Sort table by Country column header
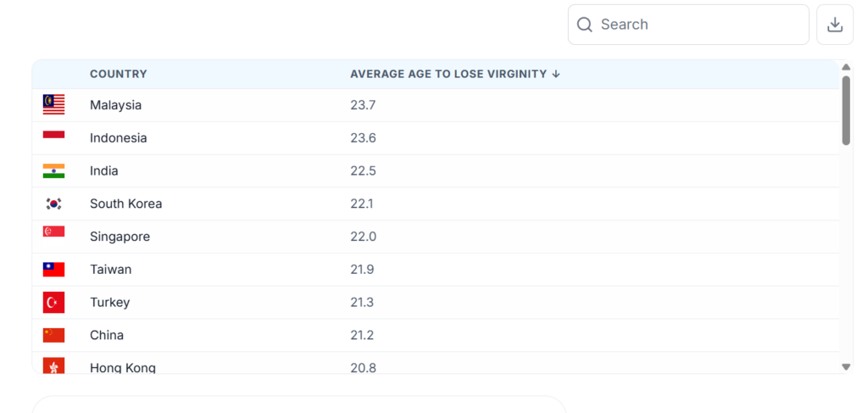This screenshot has width=868, height=413. tap(119, 74)
